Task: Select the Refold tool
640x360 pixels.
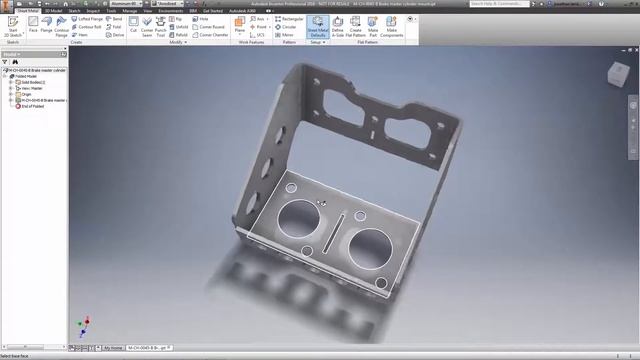Action: [178, 35]
